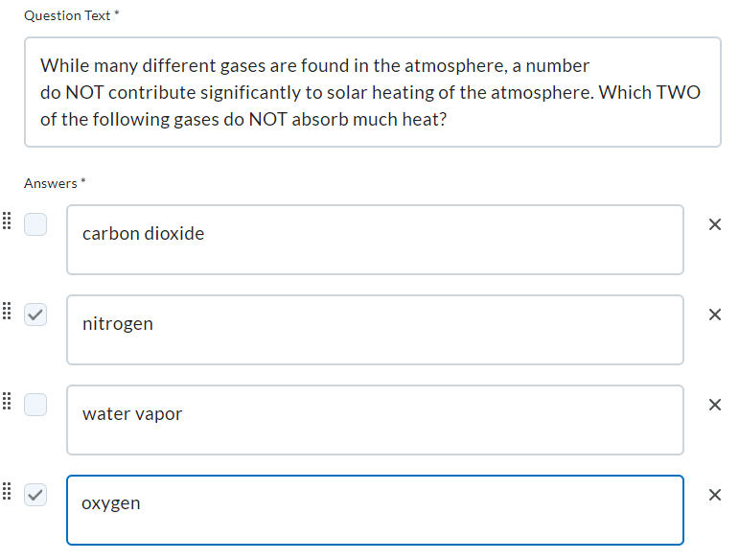Screen dimensions: 739x560
Task: Focus the Question Text input box
Action: click(372, 92)
